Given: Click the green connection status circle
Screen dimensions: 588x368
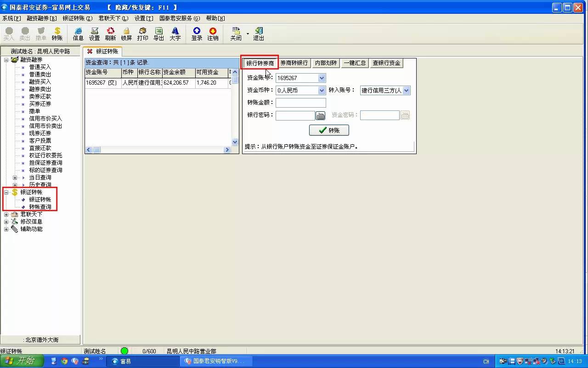Looking at the screenshot, I should tap(124, 351).
